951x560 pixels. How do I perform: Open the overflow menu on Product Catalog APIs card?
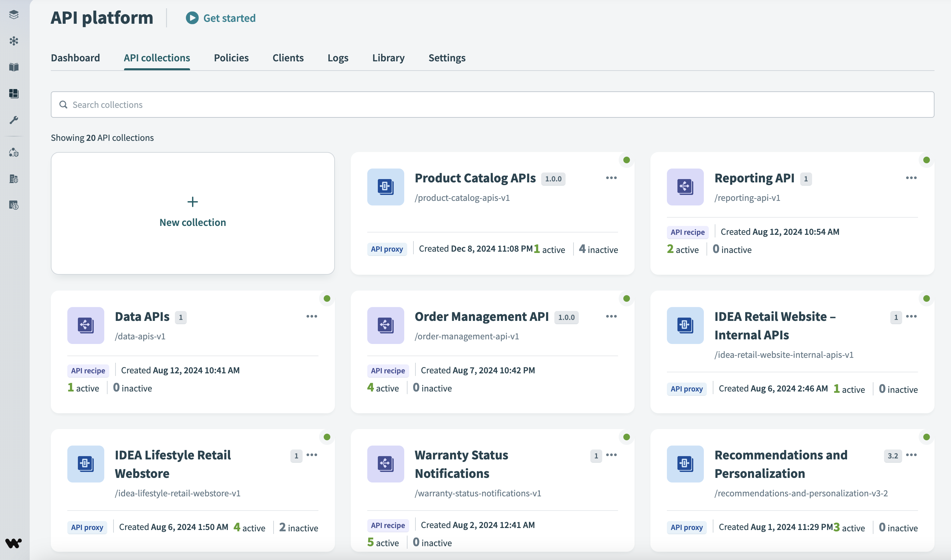point(611,178)
